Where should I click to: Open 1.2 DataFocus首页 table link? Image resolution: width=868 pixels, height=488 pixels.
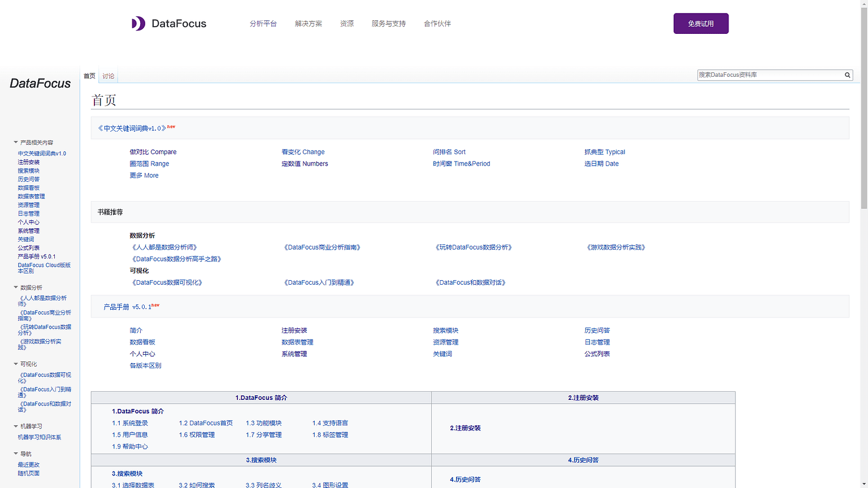(206, 423)
